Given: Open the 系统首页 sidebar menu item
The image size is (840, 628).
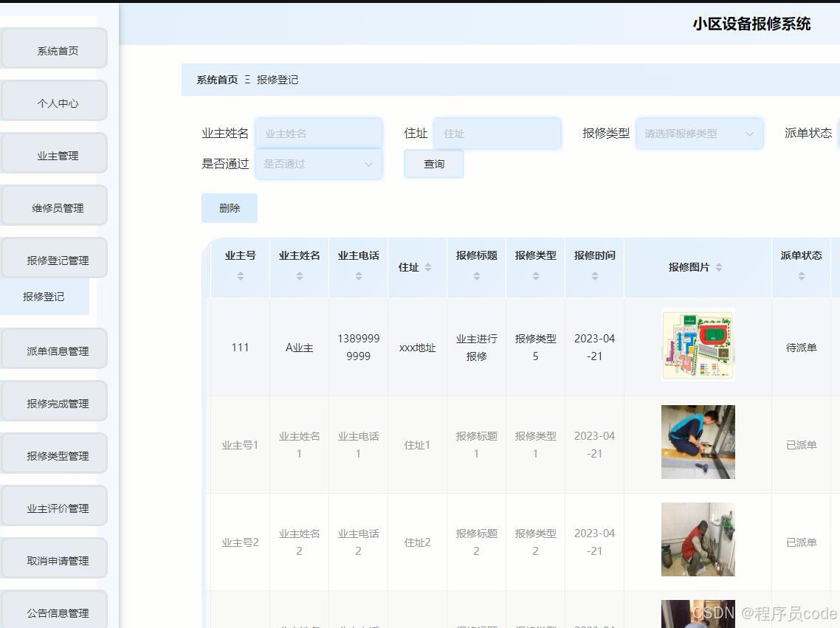Looking at the screenshot, I should (54, 50).
